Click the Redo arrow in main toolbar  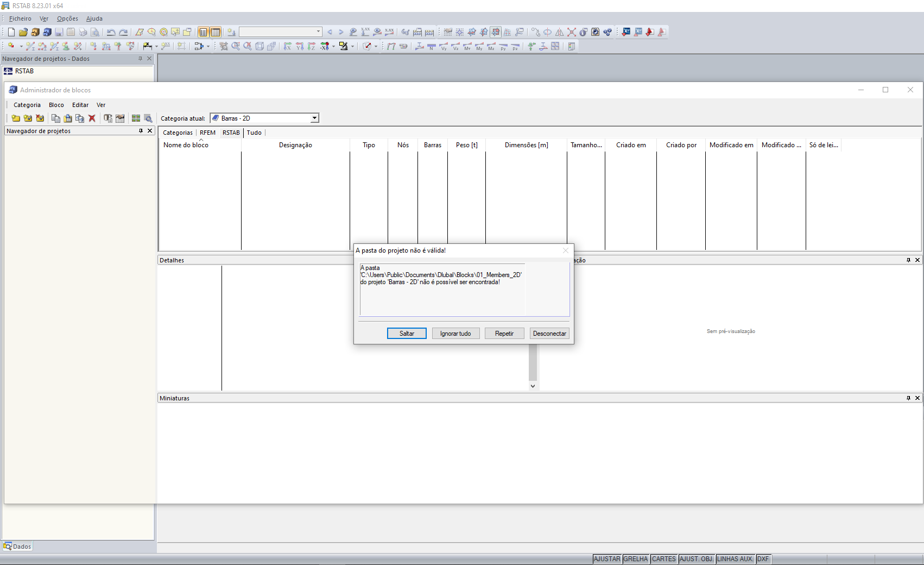point(123,32)
